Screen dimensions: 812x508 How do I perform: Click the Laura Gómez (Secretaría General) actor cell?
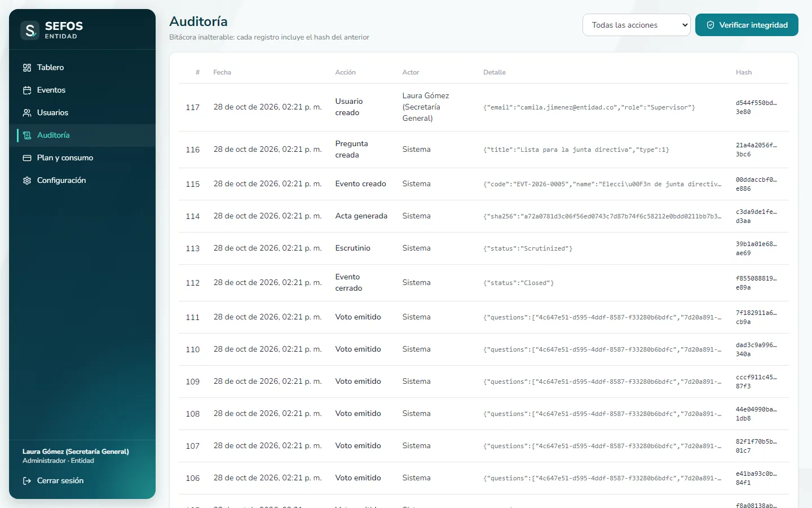(x=426, y=107)
